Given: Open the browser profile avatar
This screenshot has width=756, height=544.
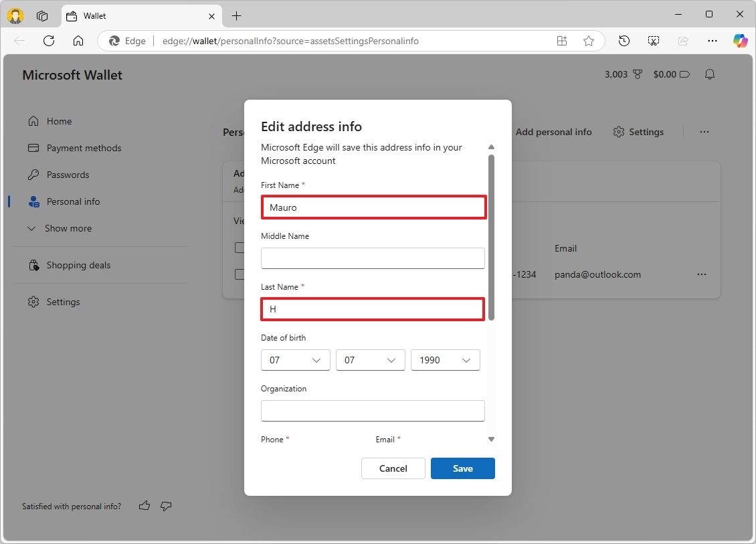Looking at the screenshot, I should pos(15,15).
